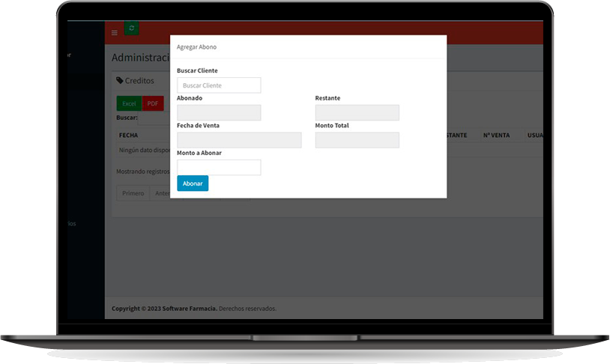Click the Restante label
The height and width of the screenshot is (364, 610).
coord(327,98)
